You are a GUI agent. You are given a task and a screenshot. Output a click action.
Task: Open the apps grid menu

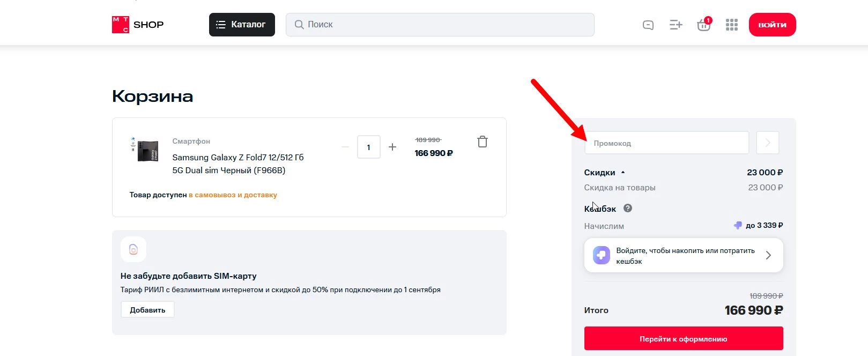[731, 25]
